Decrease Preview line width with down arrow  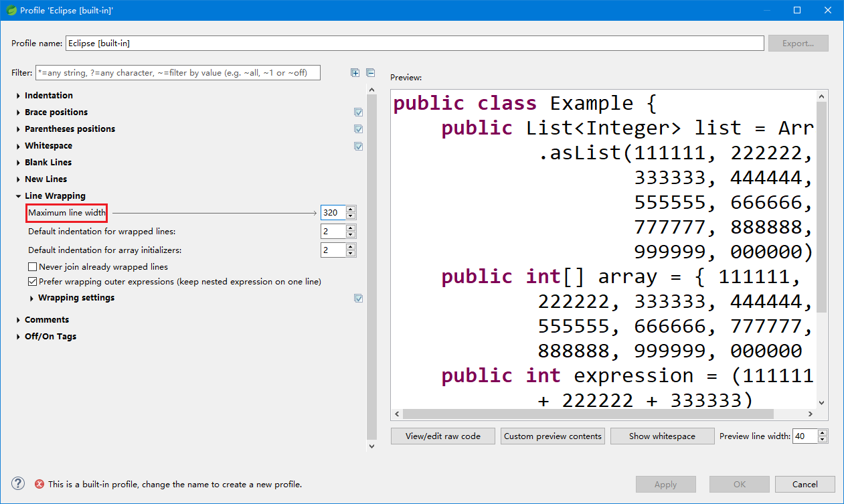tap(823, 439)
